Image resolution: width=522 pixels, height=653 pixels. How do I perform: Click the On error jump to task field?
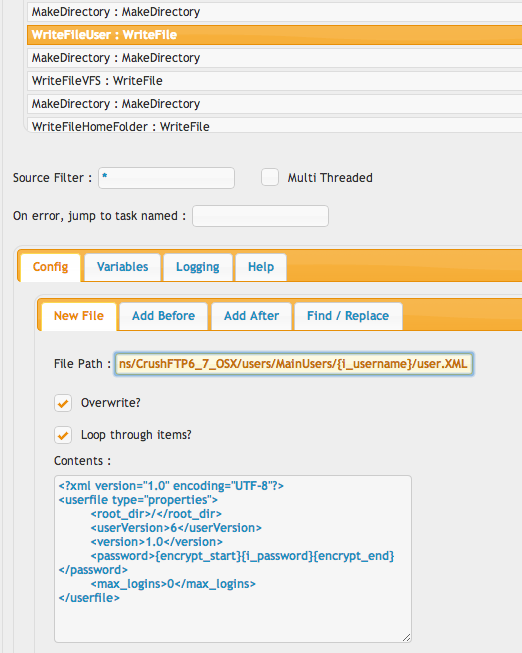[x=260, y=216]
